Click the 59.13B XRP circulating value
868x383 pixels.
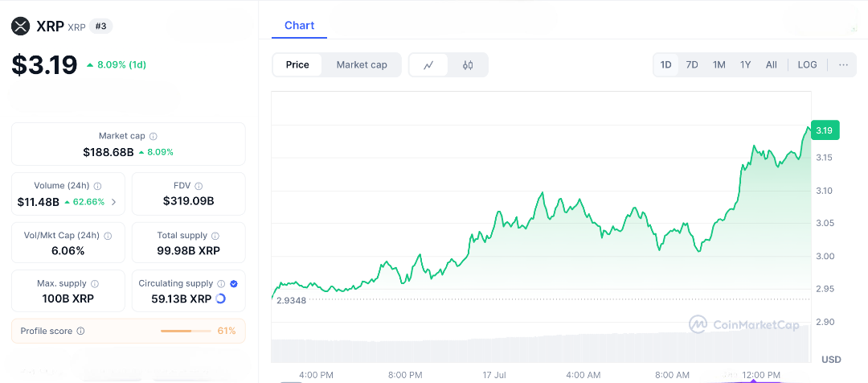(x=182, y=299)
